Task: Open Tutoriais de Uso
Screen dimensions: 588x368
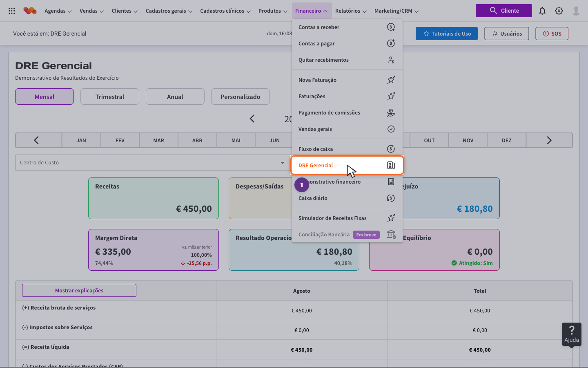Action: click(x=447, y=34)
